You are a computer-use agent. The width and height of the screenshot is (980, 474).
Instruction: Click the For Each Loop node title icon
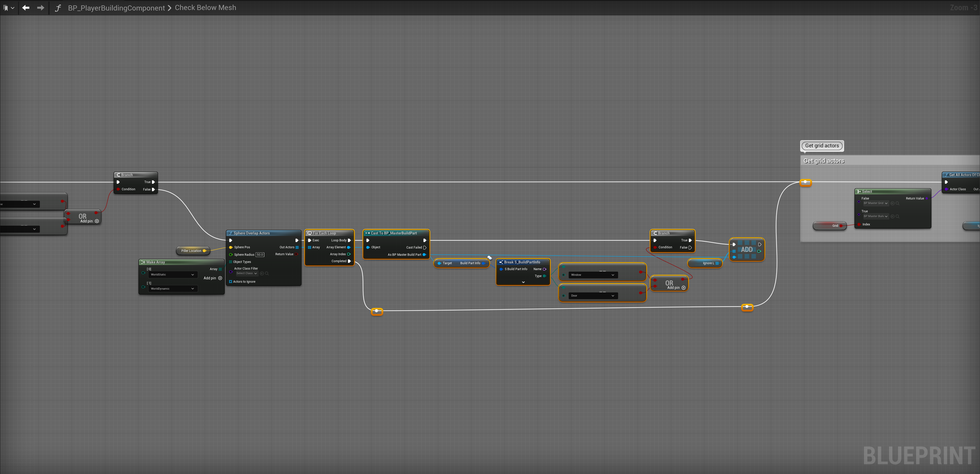[x=309, y=233]
